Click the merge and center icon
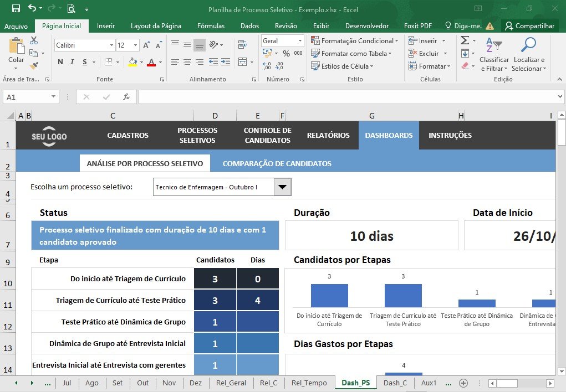 243,62
